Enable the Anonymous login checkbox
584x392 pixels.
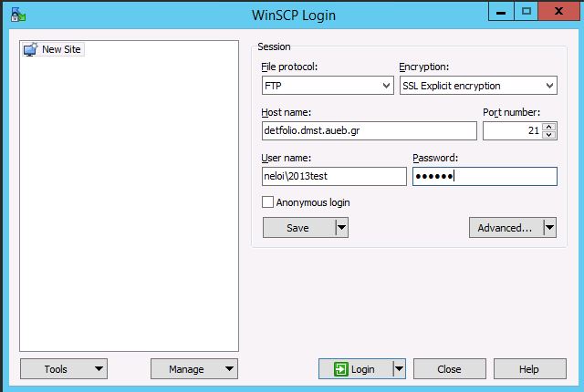pos(268,202)
